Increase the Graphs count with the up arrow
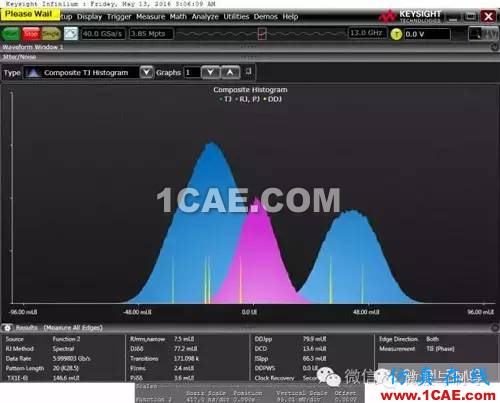 click(x=230, y=72)
